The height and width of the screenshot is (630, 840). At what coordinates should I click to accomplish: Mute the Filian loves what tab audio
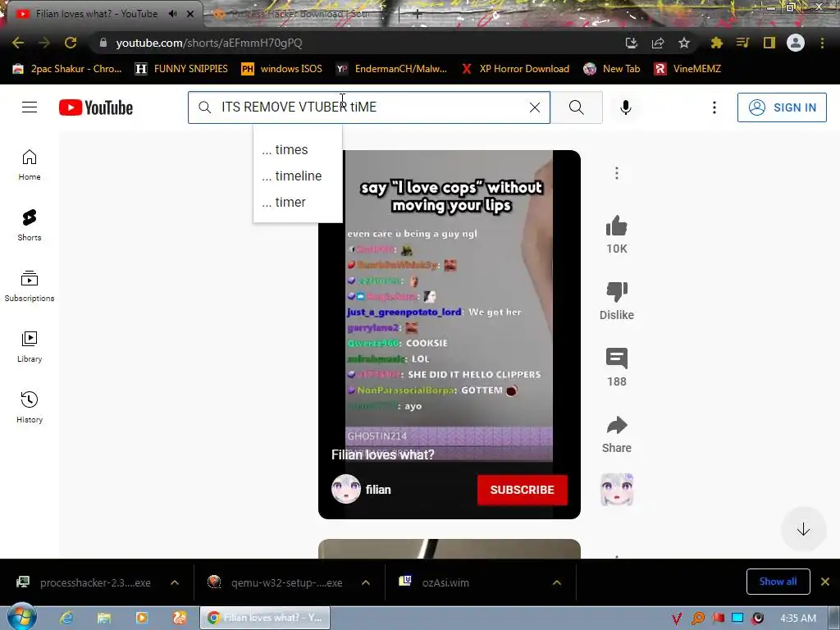(172, 14)
